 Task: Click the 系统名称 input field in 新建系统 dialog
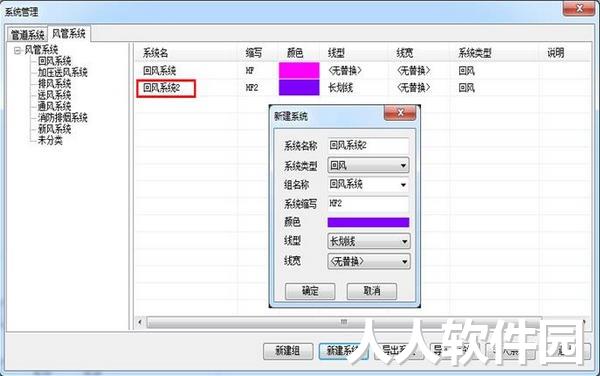pyautogui.click(x=368, y=146)
